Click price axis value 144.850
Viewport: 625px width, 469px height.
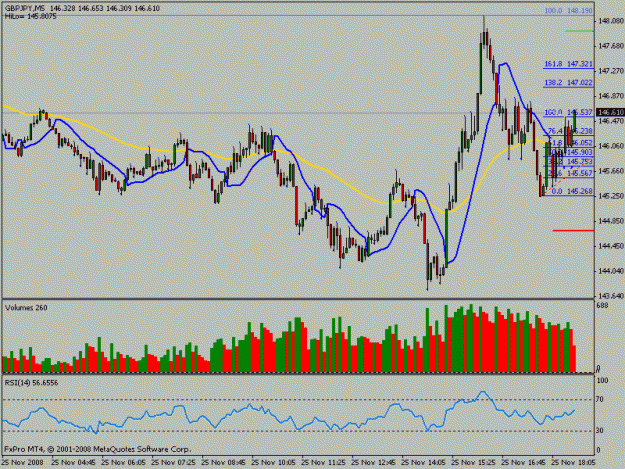pyautogui.click(x=611, y=221)
